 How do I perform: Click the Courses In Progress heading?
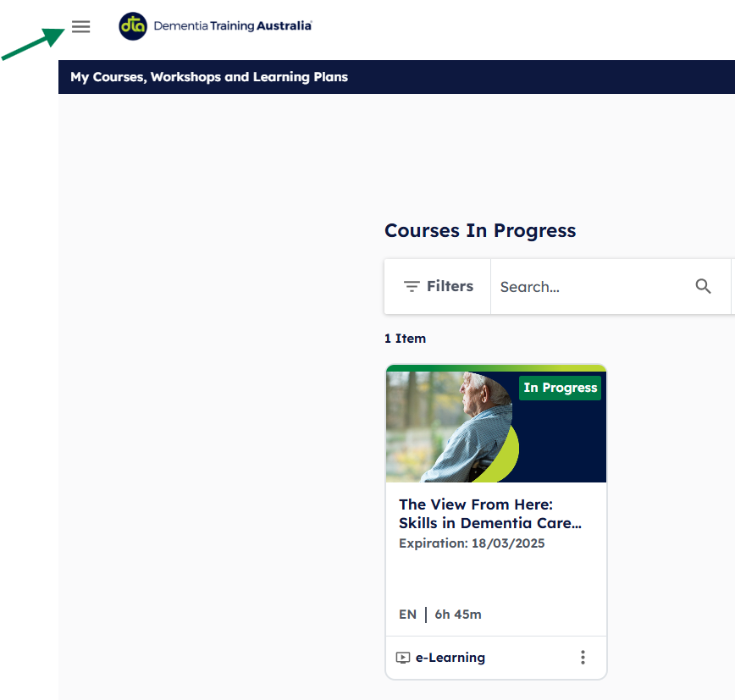coord(480,230)
